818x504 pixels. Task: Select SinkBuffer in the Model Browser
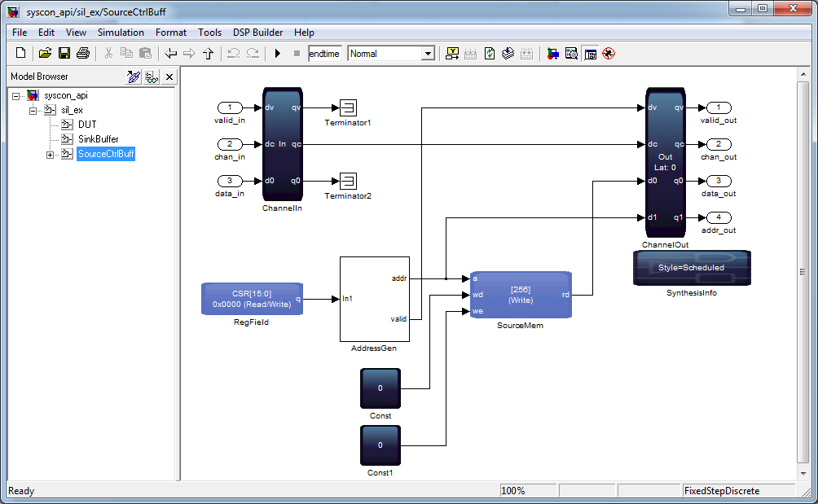[98, 139]
